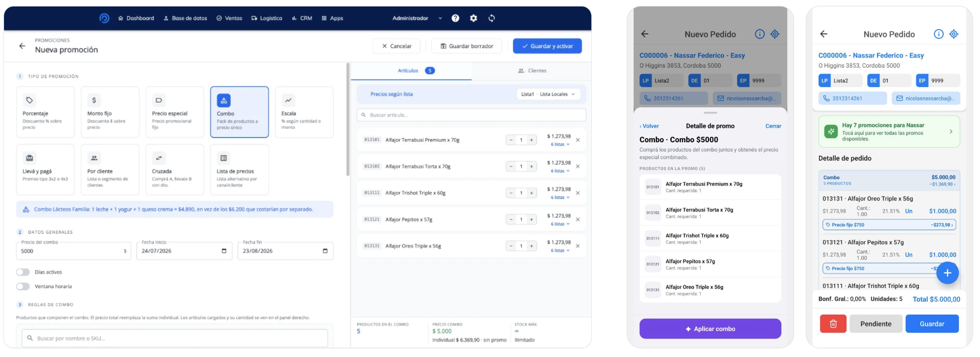Choose the Escala promotion type
Image resolution: width=980 pixels, height=357 pixels.
pyautogui.click(x=304, y=112)
